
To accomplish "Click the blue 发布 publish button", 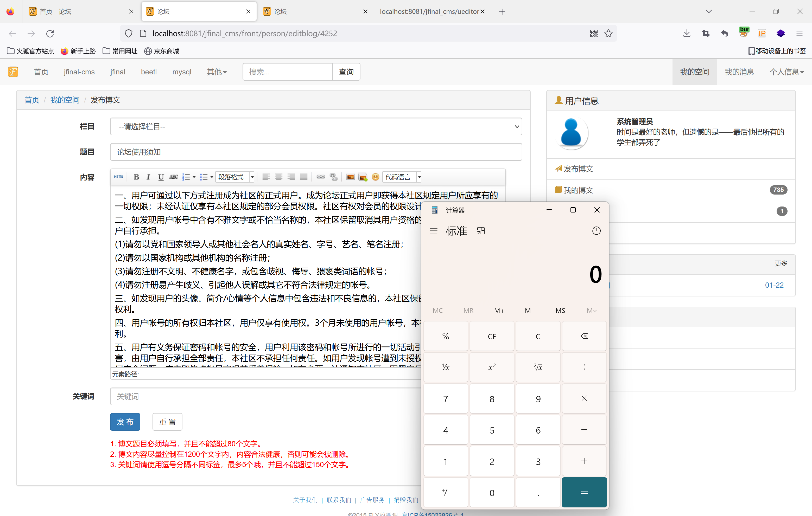I will click(x=125, y=422).
